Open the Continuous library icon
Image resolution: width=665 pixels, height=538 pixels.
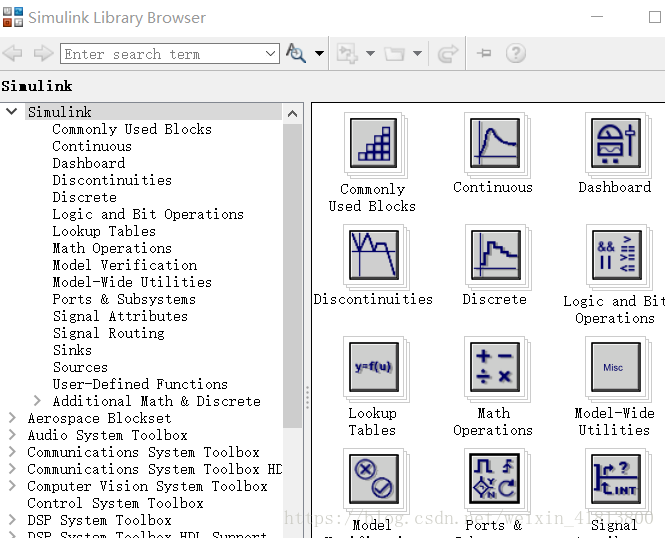[495, 143]
